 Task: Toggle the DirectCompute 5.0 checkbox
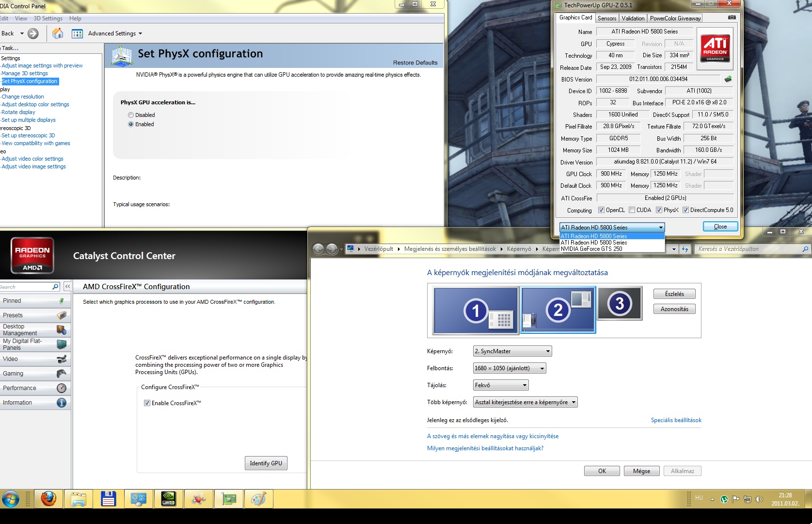(685, 210)
